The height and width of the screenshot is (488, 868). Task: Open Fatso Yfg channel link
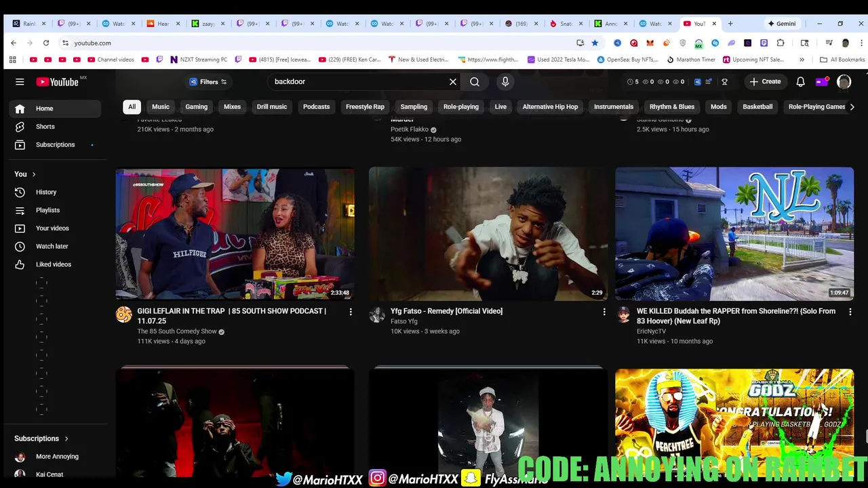pyautogui.click(x=404, y=321)
